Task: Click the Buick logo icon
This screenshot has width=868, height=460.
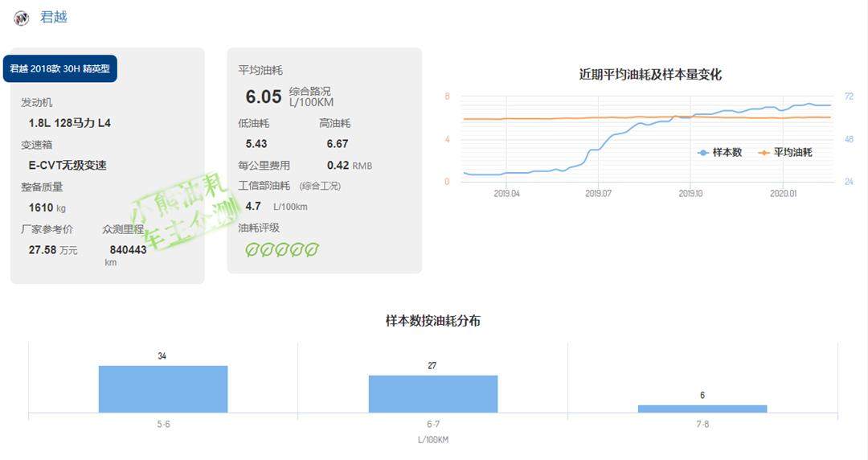Action: pyautogui.click(x=22, y=18)
